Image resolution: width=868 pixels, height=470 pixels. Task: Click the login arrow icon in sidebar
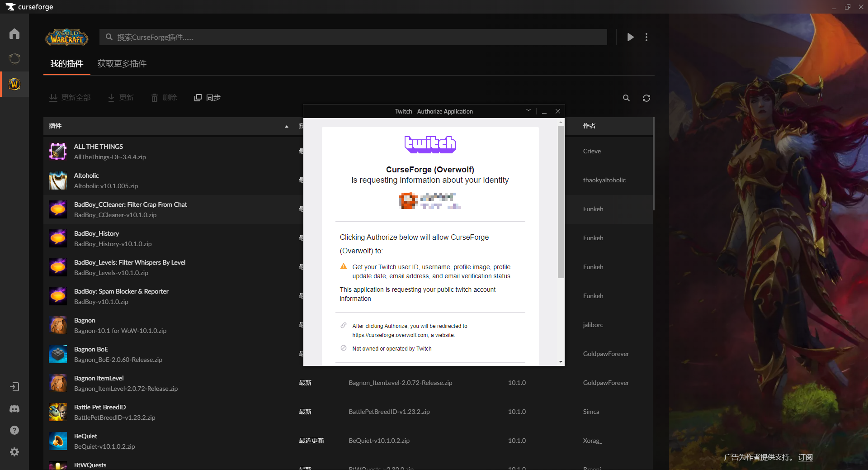14,387
